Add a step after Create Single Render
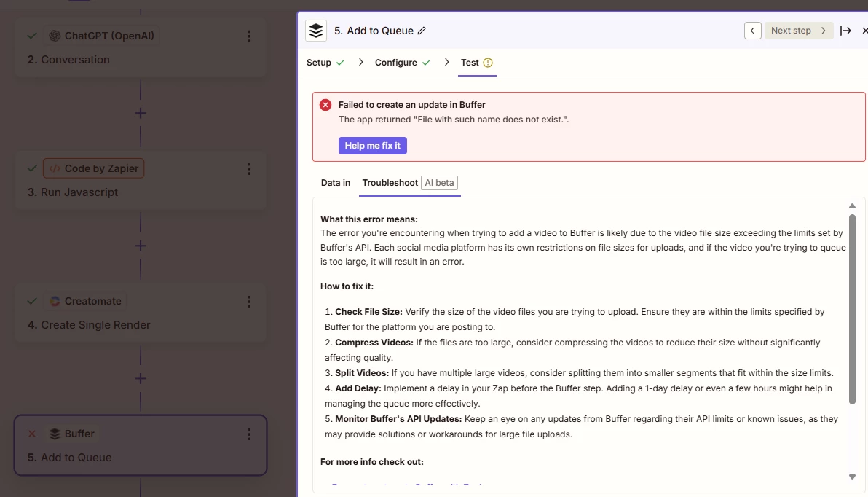 (x=141, y=378)
